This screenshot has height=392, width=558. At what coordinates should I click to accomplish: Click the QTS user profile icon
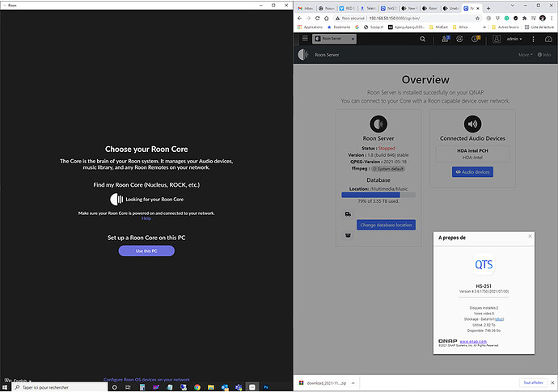click(497, 39)
